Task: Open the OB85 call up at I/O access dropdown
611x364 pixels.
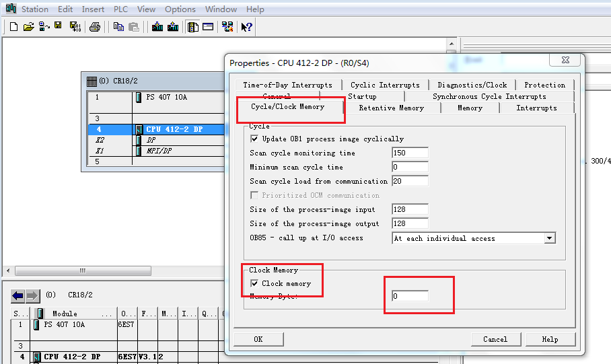Action: pos(550,238)
